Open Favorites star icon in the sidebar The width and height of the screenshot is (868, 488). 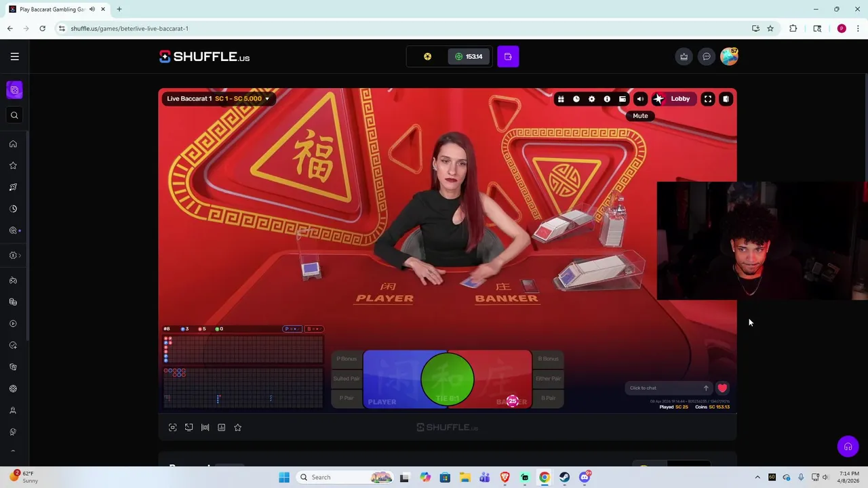click(x=13, y=165)
